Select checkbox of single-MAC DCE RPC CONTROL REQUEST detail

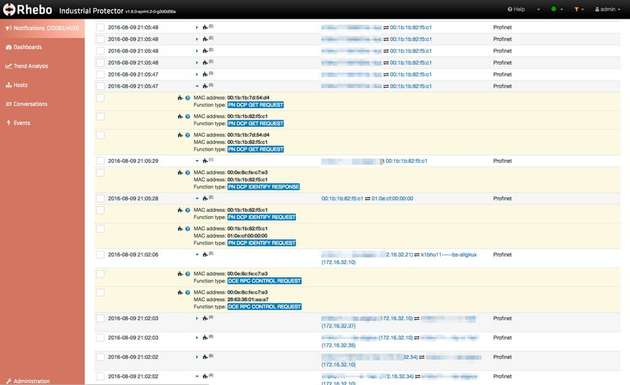pos(100,274)
